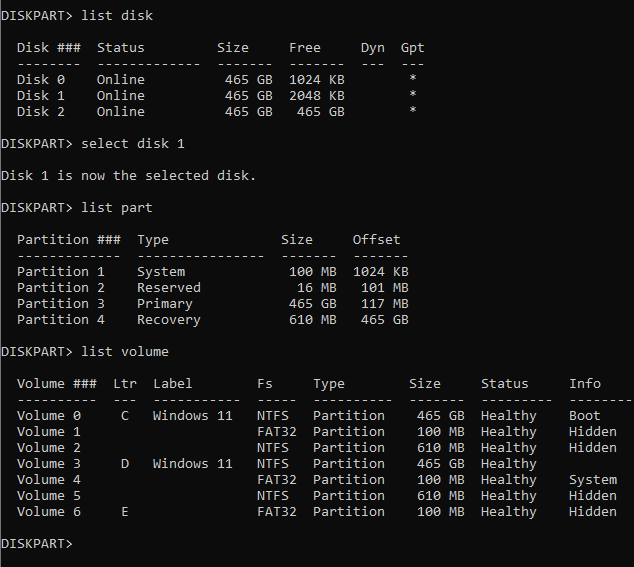Click Partition 2 Reserved row

[213, 288]
